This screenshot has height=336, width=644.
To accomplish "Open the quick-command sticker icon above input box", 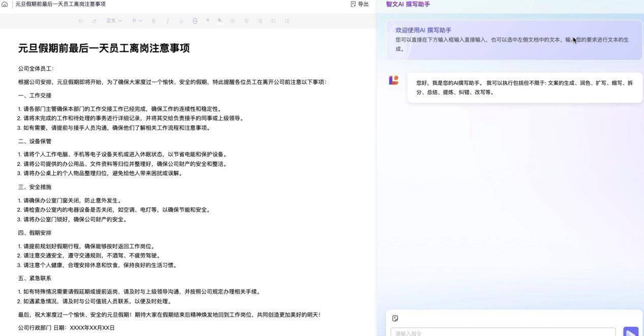I will pos(395,318).
